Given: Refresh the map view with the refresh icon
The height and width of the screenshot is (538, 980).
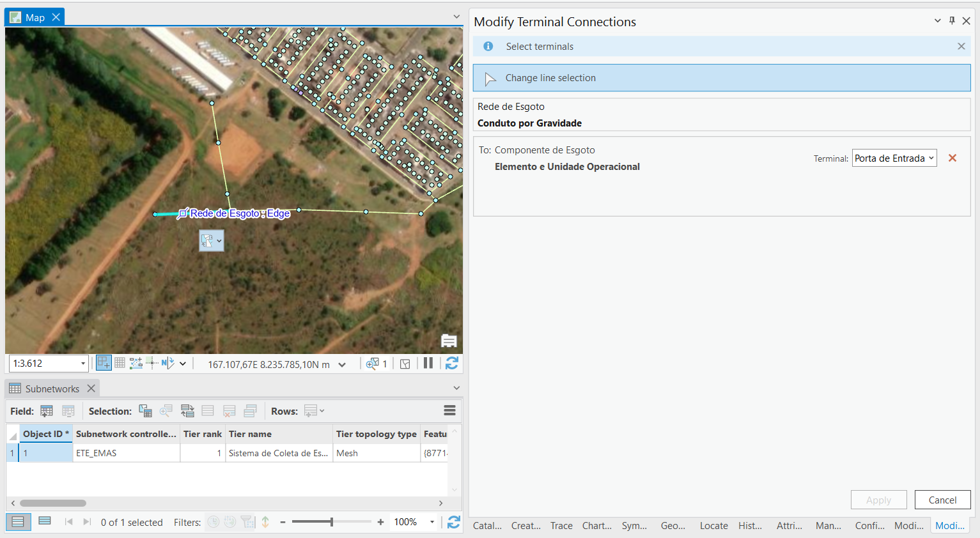Looking at the screenshot, I should click(x=452, y=363).
